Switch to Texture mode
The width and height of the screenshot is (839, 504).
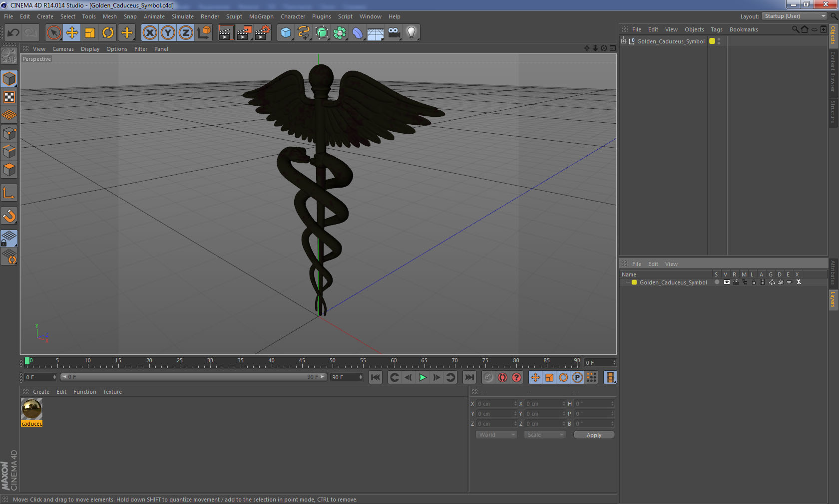click(x=9, y=97)
